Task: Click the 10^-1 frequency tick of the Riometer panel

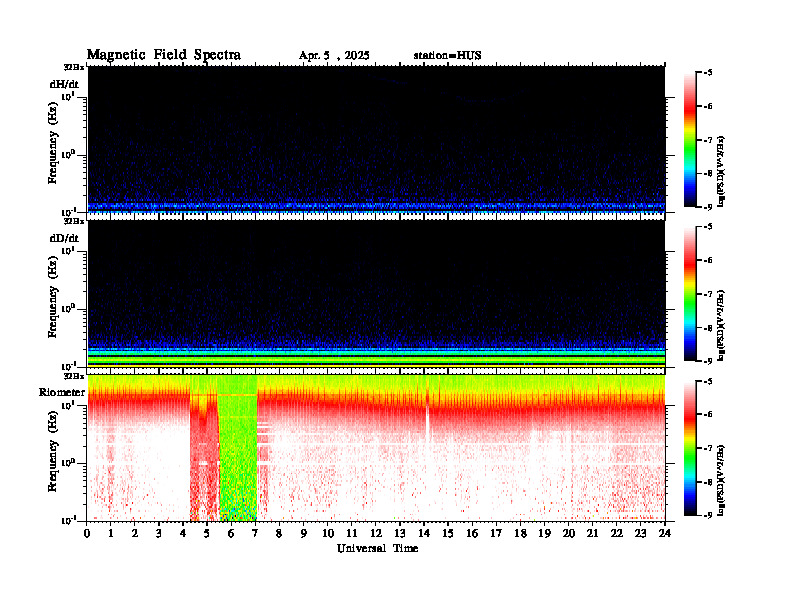Action: (69, 520)
